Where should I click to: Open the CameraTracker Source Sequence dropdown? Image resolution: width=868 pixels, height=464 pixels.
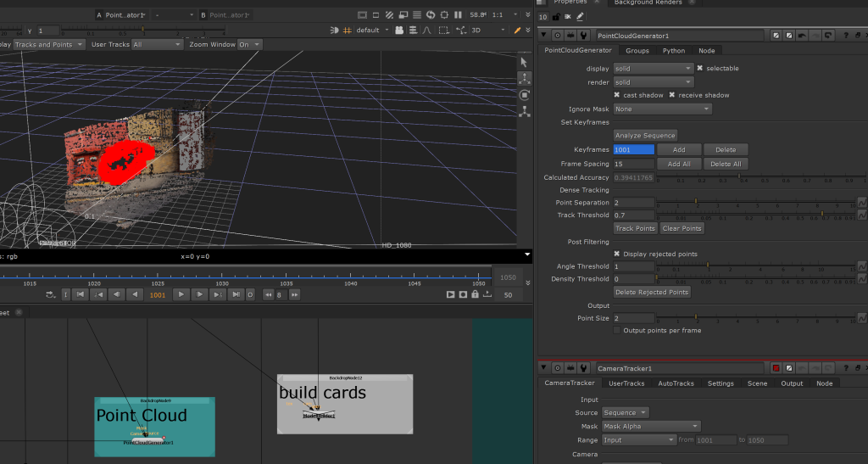point(625,412)
